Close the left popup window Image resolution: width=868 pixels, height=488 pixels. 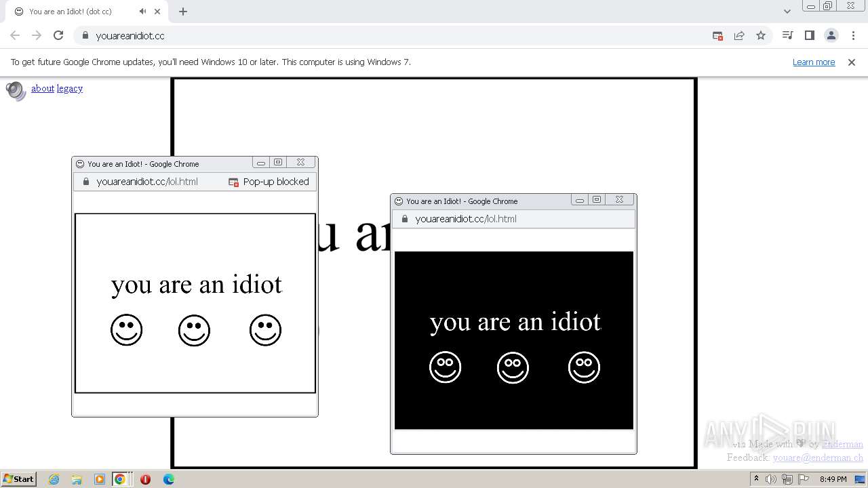(300, 163)
